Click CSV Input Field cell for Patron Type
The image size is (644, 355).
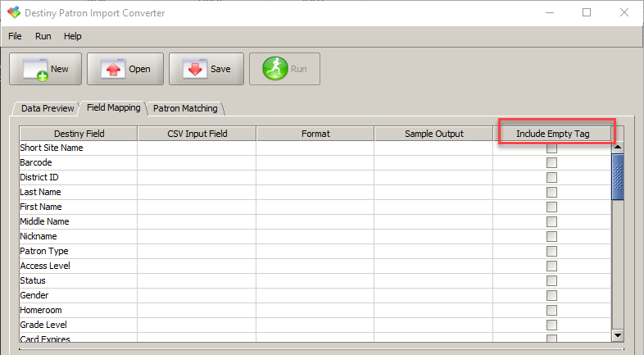pos(197,252)
